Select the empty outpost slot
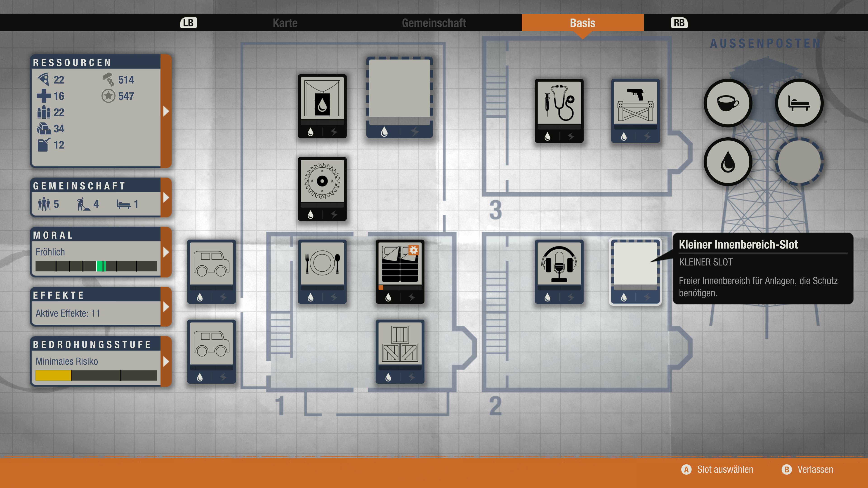This screenshot has width=868, height=488. [x=799, y=162]
